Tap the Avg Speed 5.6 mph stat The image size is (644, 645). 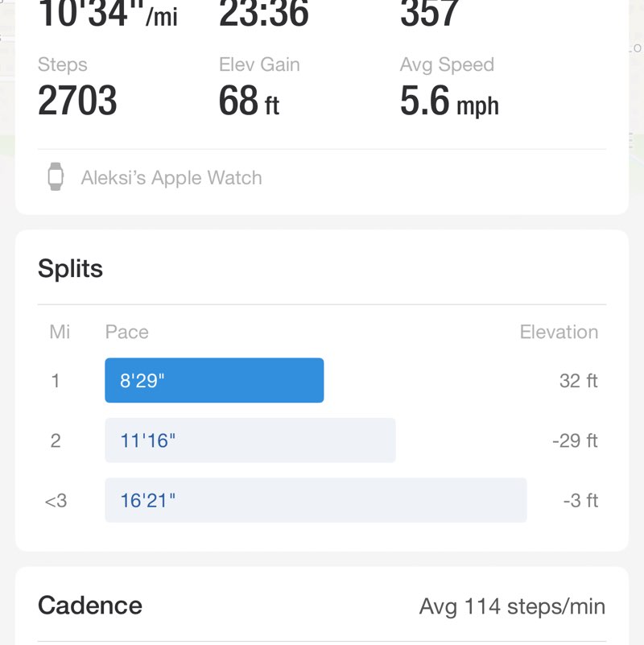(449, 101)
